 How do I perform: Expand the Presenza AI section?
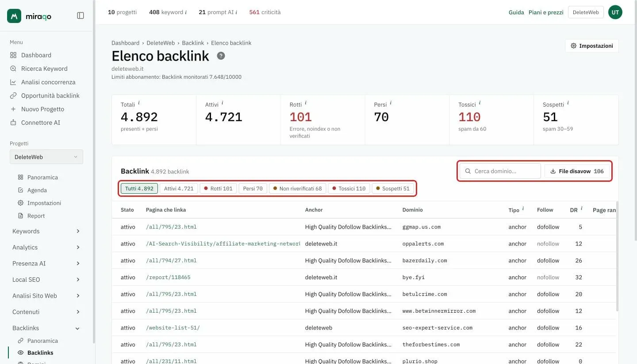pos(46,264)
